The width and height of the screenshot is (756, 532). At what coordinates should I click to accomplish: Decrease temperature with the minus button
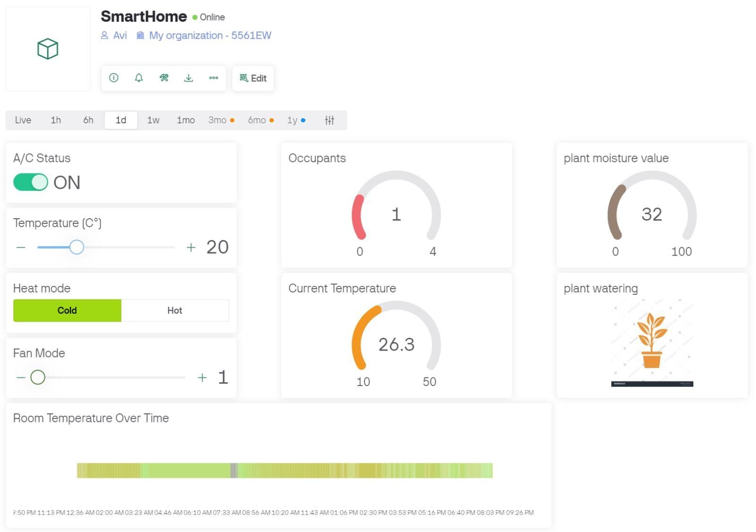pyautogui.click(x=21, y=247)
